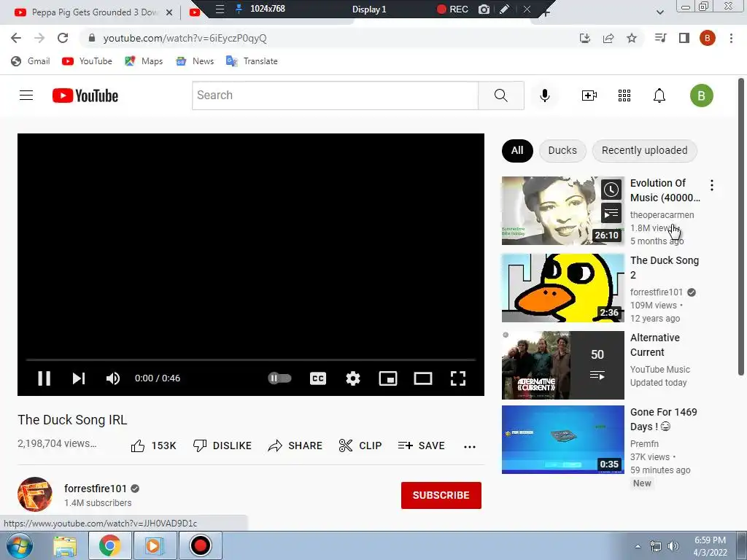Pause the video with the pause button
747x560 pixels.
pos(44,378)
